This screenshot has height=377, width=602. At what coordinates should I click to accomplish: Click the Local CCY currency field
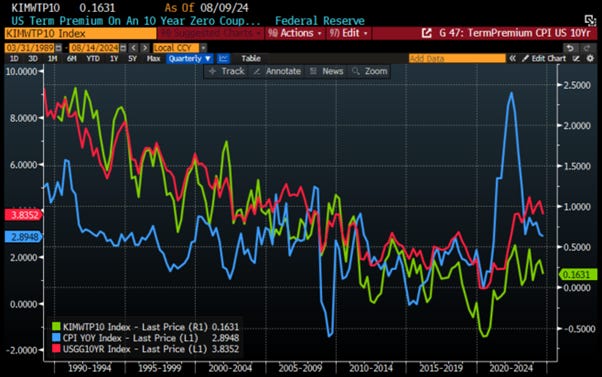click(x=176, y=48)
